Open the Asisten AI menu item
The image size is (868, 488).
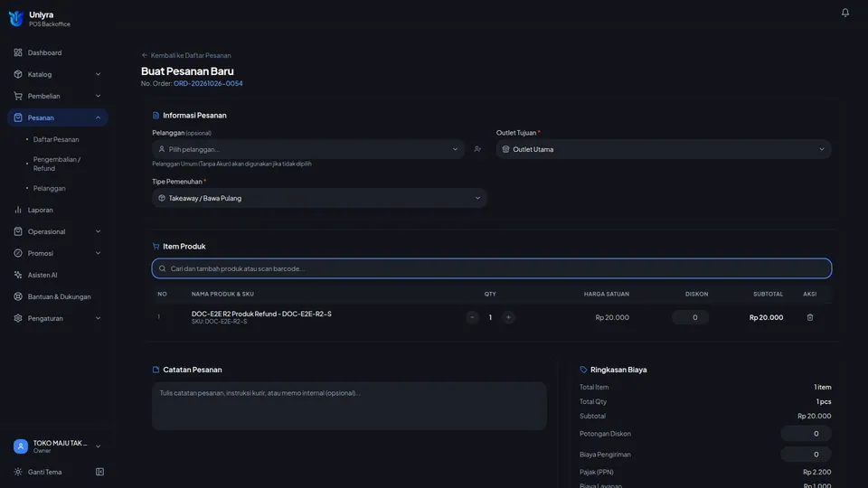(58, 275)
